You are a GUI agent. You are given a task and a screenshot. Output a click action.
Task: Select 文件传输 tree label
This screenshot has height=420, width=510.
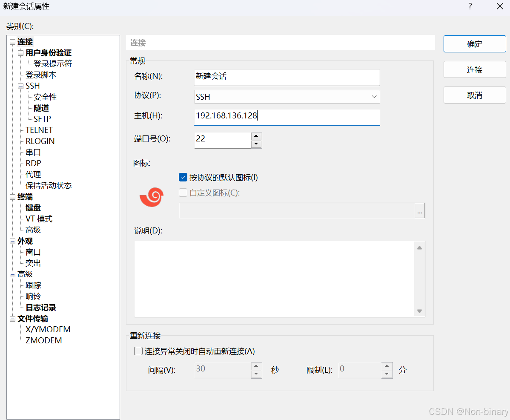click(x=32, y=319)
